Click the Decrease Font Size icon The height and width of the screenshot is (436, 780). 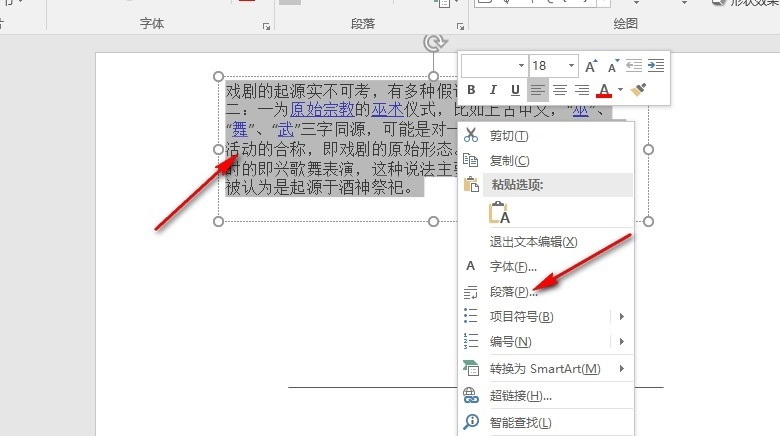tap(613, 65)
